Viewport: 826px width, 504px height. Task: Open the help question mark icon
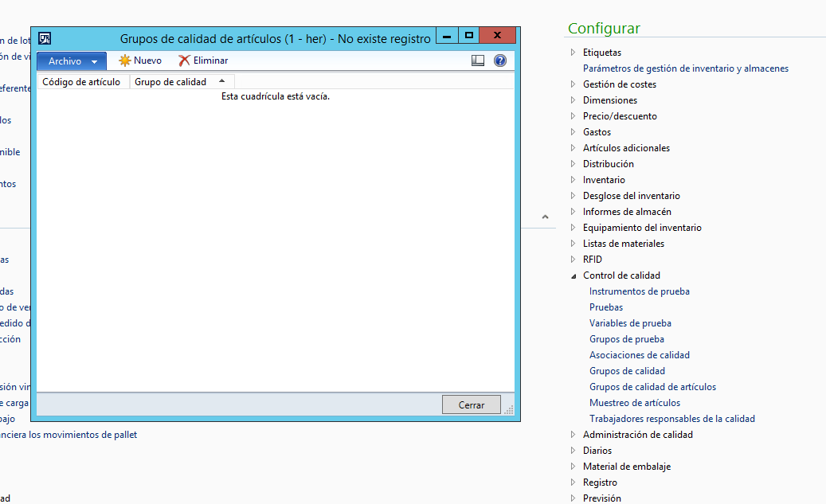[500, 61]
